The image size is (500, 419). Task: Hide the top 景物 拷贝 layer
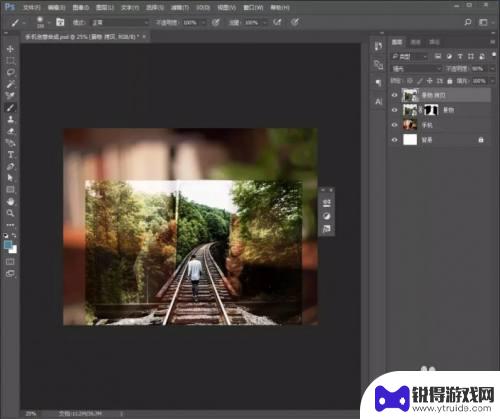[395, 95]
